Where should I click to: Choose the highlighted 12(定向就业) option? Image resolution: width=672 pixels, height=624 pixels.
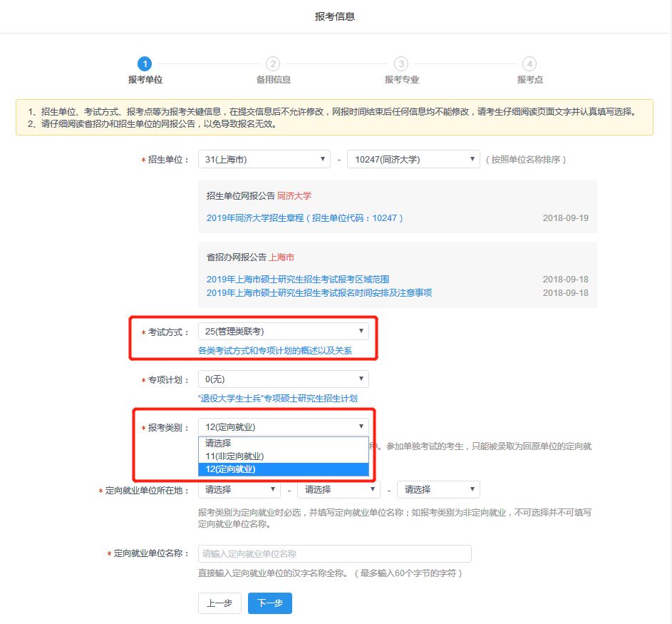point(283,469)
